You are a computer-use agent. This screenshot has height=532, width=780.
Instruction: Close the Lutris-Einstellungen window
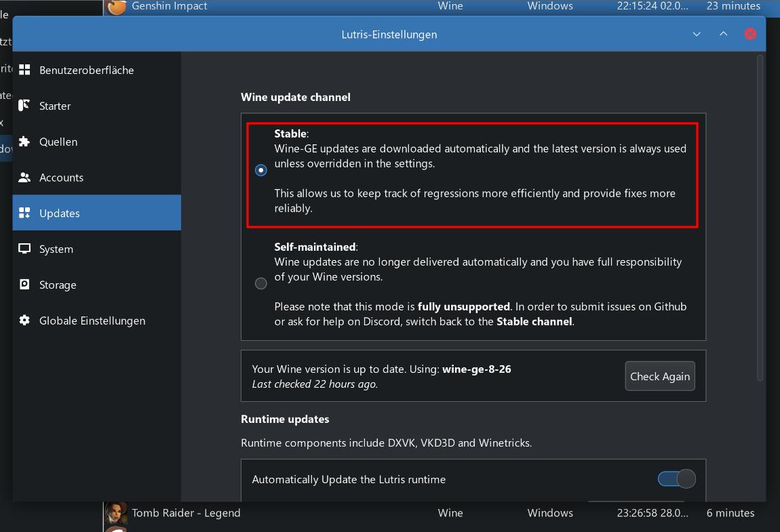750,34
